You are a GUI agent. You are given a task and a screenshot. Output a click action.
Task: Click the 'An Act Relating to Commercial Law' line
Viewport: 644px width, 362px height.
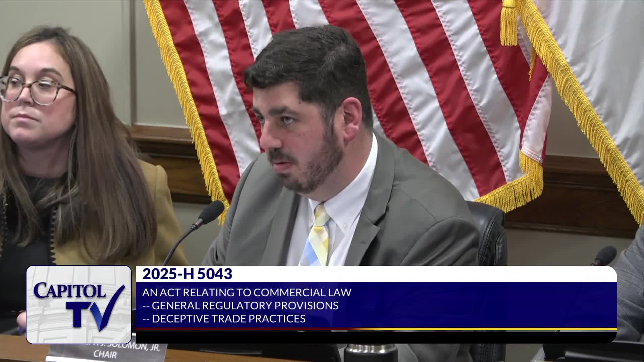(247, 292)
